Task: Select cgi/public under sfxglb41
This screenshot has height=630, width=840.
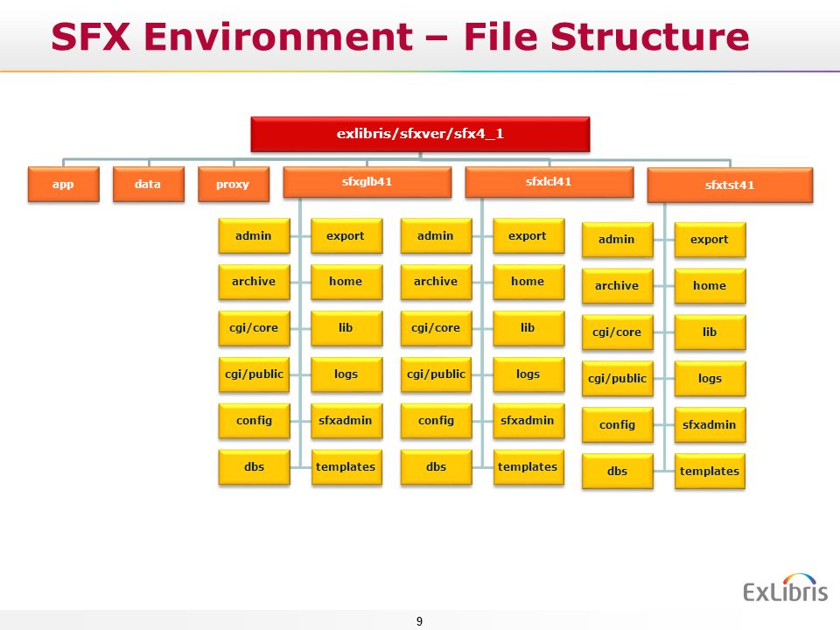Action: [254, 374]
